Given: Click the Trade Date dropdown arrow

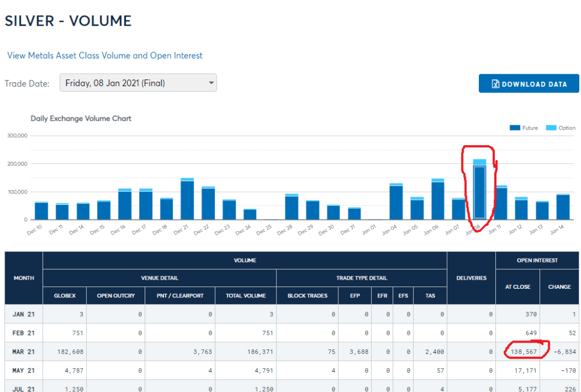Looking at the screenshot, I should click(212, 83).
